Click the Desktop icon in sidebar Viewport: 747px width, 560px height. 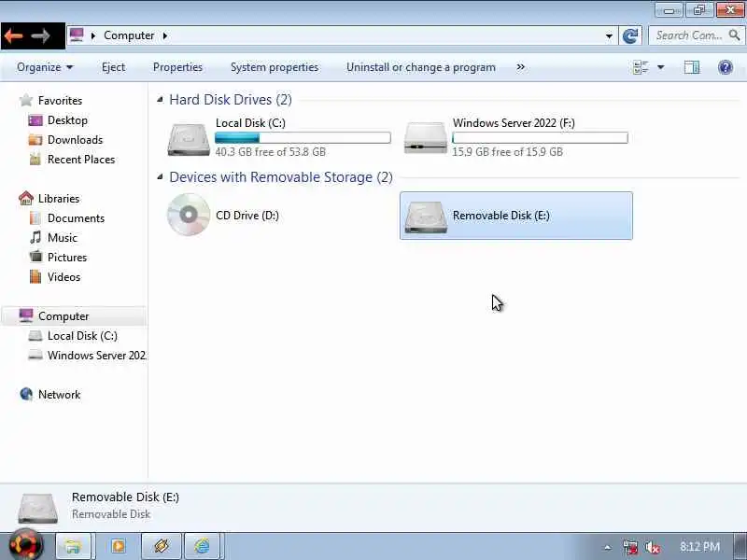[35, 120]
